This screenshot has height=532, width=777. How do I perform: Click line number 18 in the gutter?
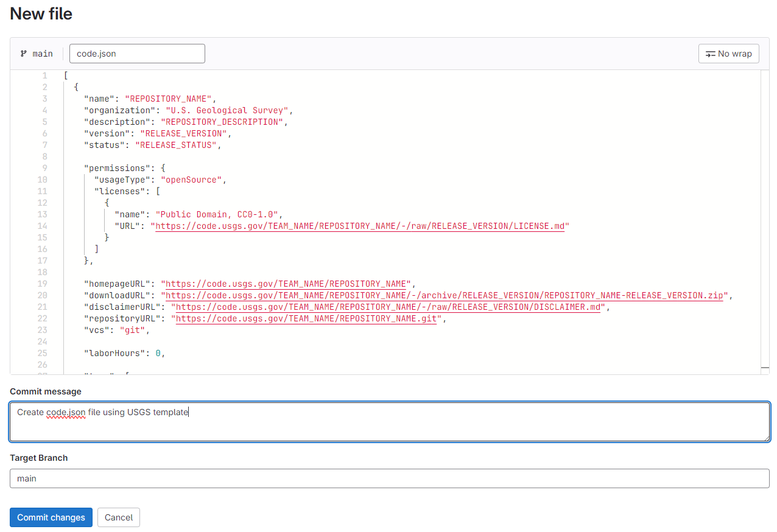[42, 272]
